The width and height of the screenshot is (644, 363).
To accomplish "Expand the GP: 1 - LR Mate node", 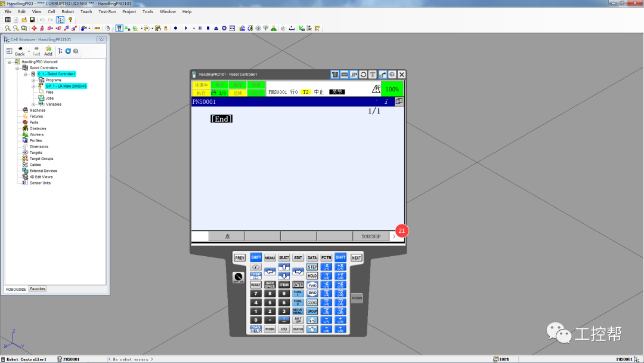I will coord(33,87).
